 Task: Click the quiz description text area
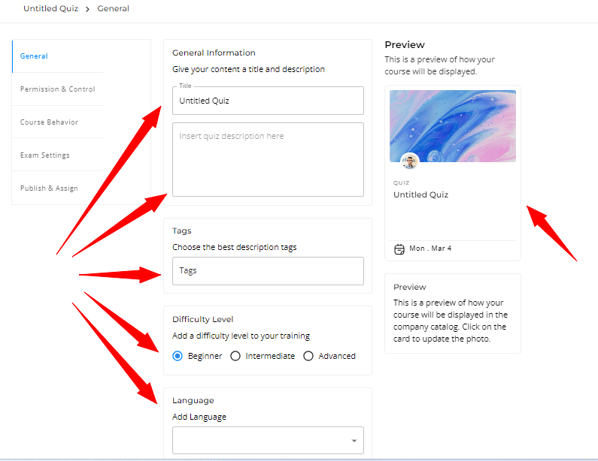268,159
